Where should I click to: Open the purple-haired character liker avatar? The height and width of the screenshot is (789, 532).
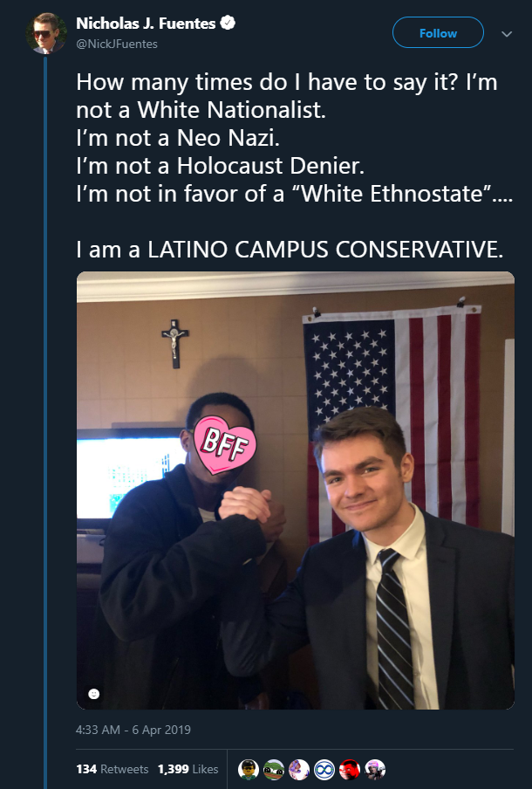coord(298,770)
